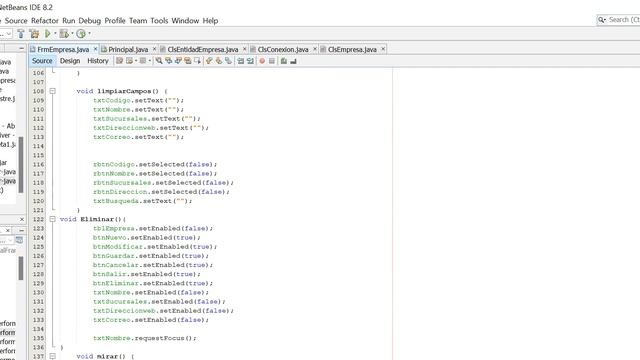
Task: Click the Last Edit editor toolbar icon
Action: point(119,61)
